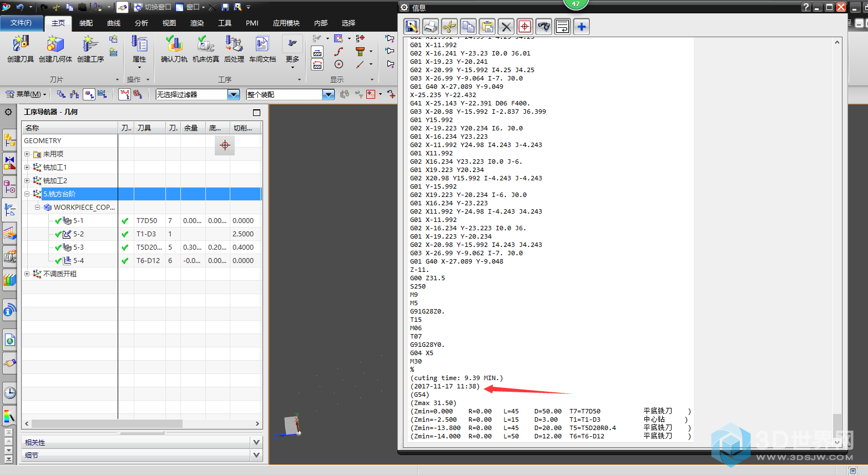This screenshot has height=475, width=868.
Task: Click the Paste clipboard icon in 信息 window
Action: click(x=487, y=27)
